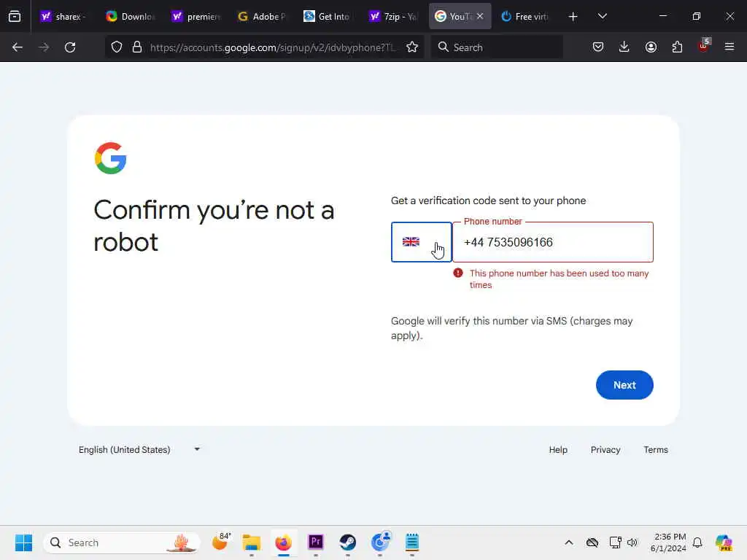The image size is (747, 560).
Task: Click the Google logo
Action: (x=111, y=158)
